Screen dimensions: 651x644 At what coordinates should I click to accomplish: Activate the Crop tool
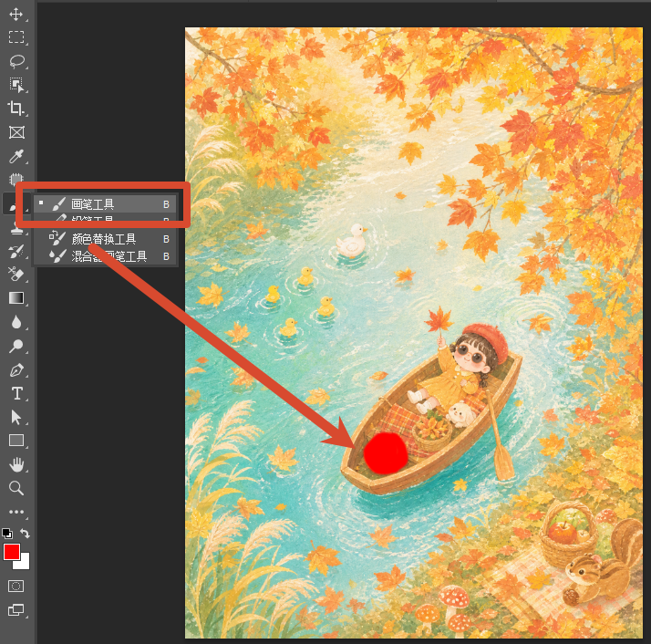[16, 108]
